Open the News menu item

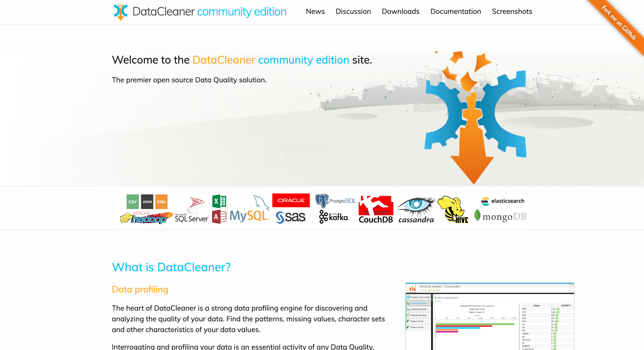pyautogui.click(x=315, y=11)
